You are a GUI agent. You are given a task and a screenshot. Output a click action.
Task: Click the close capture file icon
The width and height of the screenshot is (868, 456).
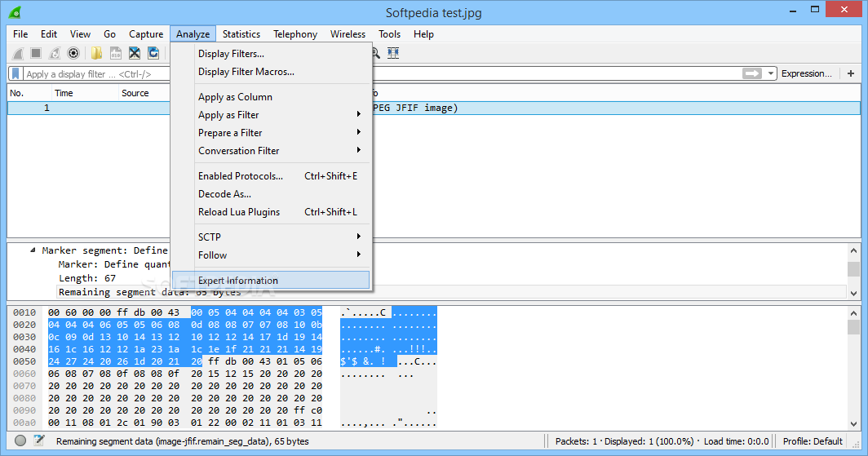[x=135, y=53]
